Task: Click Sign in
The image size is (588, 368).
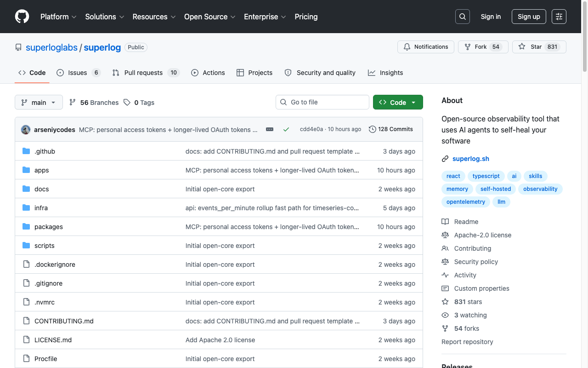Action: (491, 17)
